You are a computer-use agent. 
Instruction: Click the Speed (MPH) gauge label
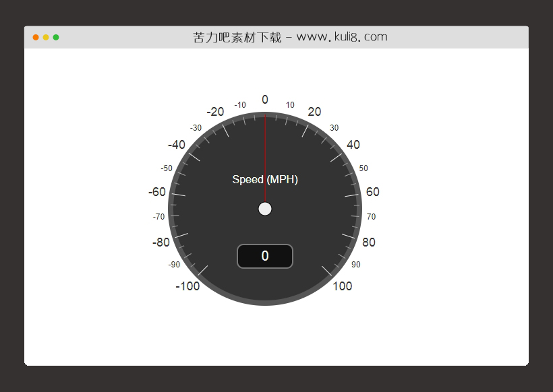(265, 180)
